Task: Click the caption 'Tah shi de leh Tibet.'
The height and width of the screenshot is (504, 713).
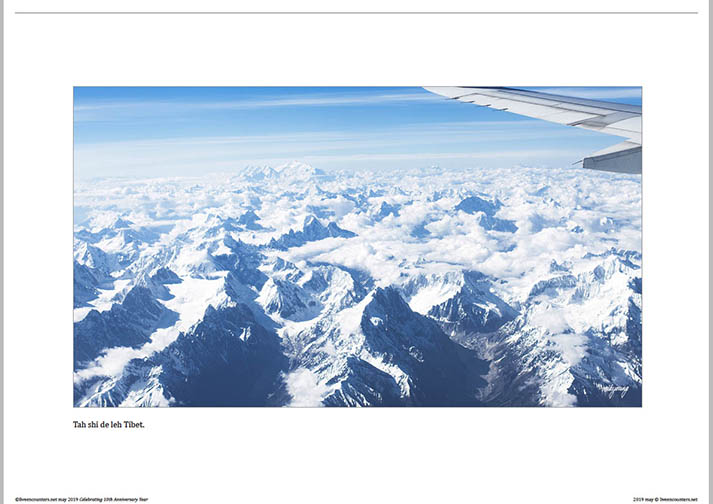Action: tap(109, 425)
